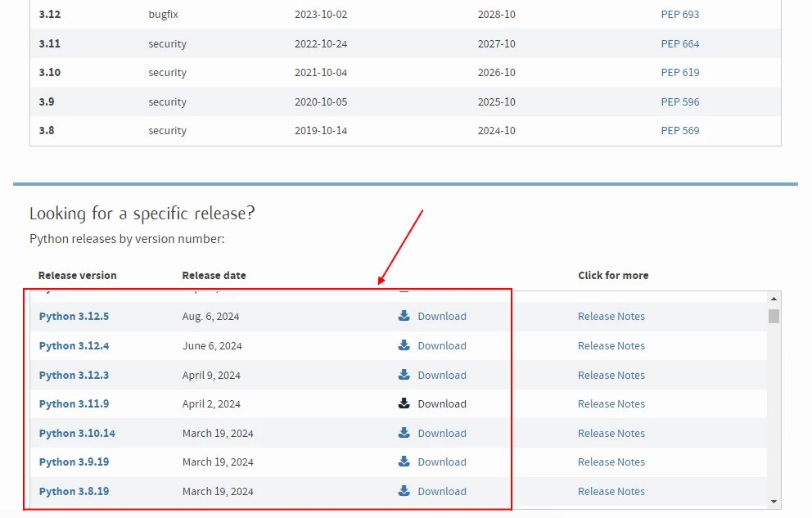
Task: Select the 3.8 version cell
Action: 47,130
